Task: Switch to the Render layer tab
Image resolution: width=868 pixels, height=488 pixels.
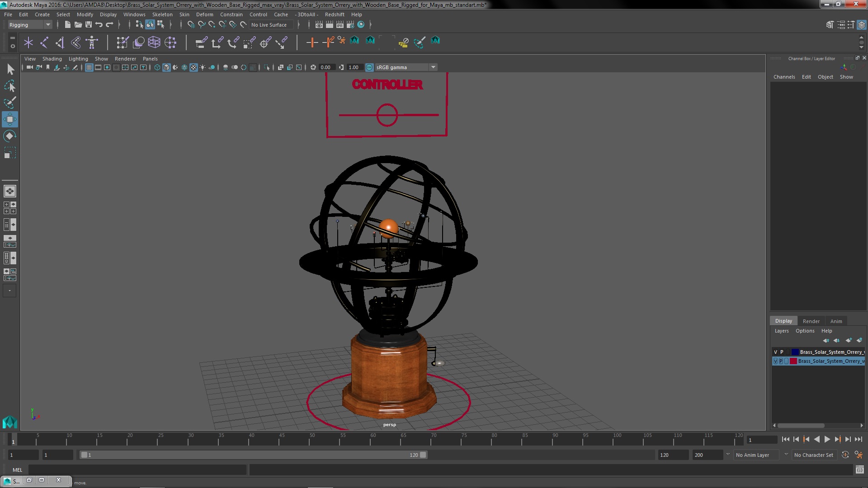Action: click(x=811, y=321)
